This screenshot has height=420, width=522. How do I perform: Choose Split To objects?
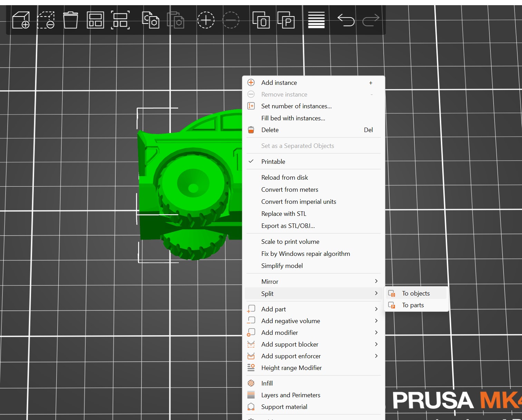pyautogui.click(x=416, y=293)
